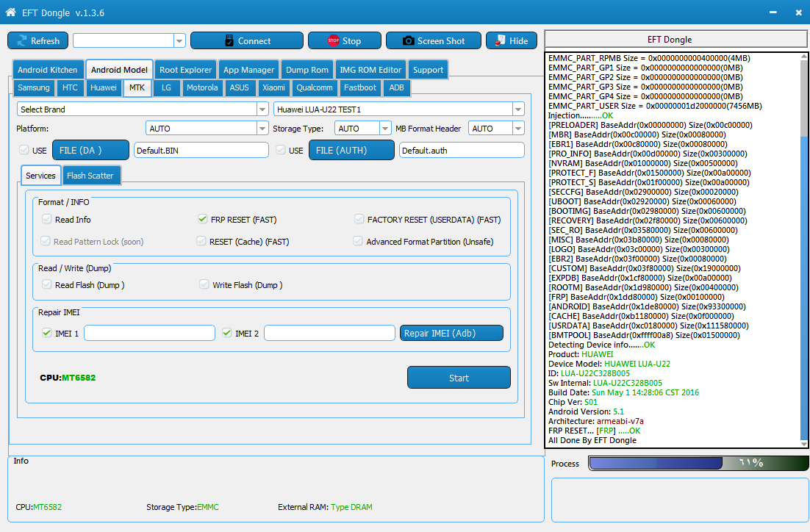The height and width of the screenshot is (532, 810).
Task: Open the IMG ROM Editor tab
Action: click(370, 70)
